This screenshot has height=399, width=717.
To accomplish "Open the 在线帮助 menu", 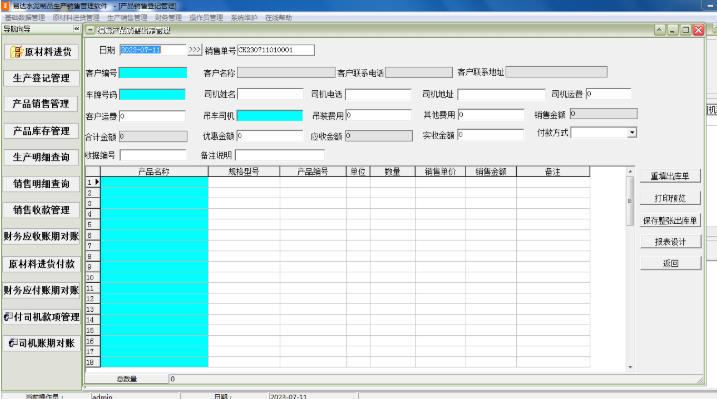I will [x=278, y=17].
